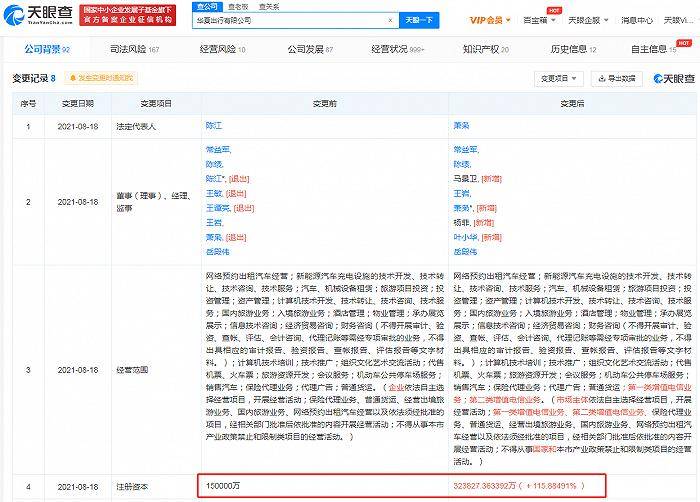700x502 pixels.
Task: Open the 陈江* [退出] director link
Action: (227, 179)
